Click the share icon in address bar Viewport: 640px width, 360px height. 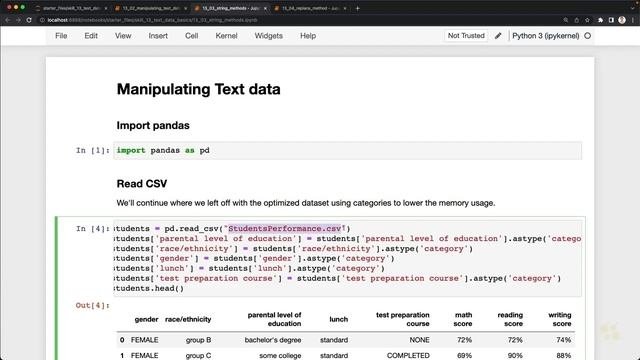(x=576, y=20)
